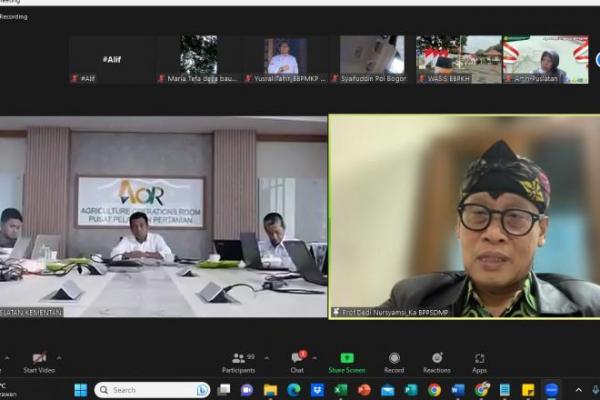Click the green Share Screen button

(x=347, y=363)
